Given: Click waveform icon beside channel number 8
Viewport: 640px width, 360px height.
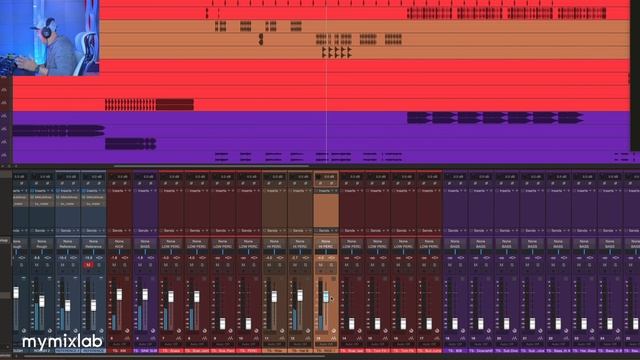Looking at the screenshot, I should pos(204,338).
